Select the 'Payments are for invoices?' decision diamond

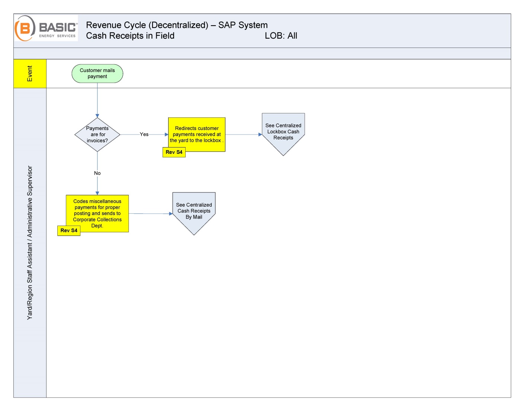97,135
